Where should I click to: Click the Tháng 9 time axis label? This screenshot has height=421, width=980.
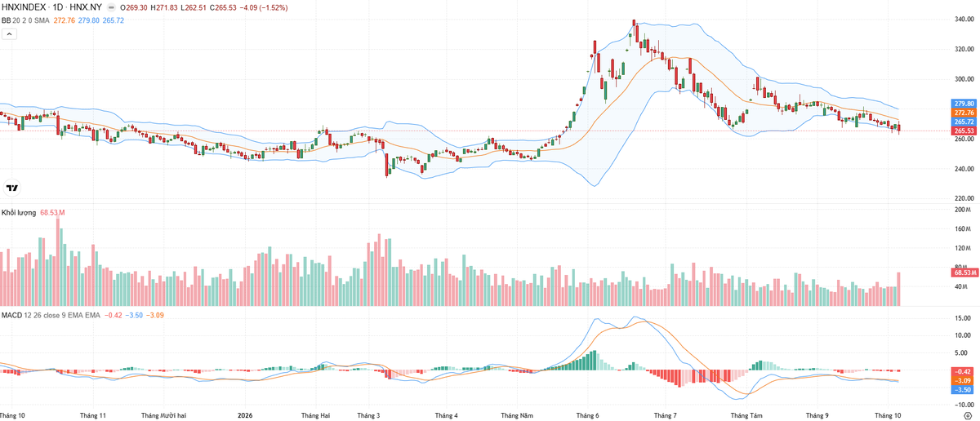point(817,415)
